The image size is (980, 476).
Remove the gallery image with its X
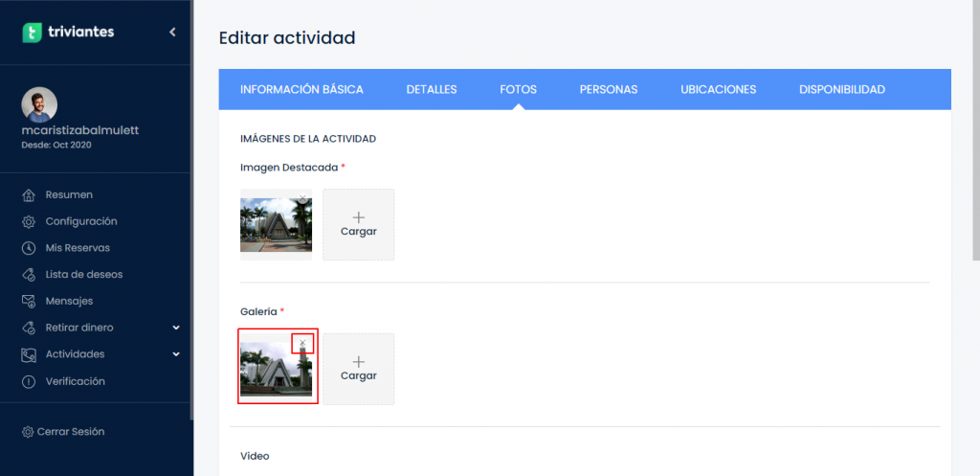(302, 342)
